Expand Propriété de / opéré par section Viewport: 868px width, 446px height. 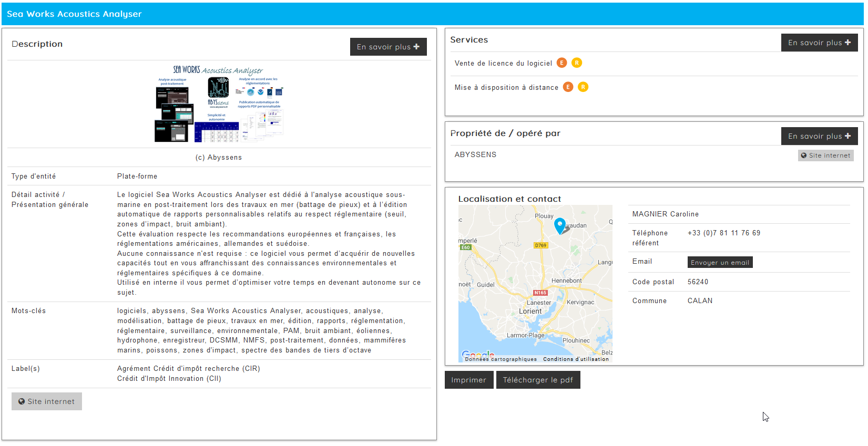pyautogui.click(x=819, y=136)
